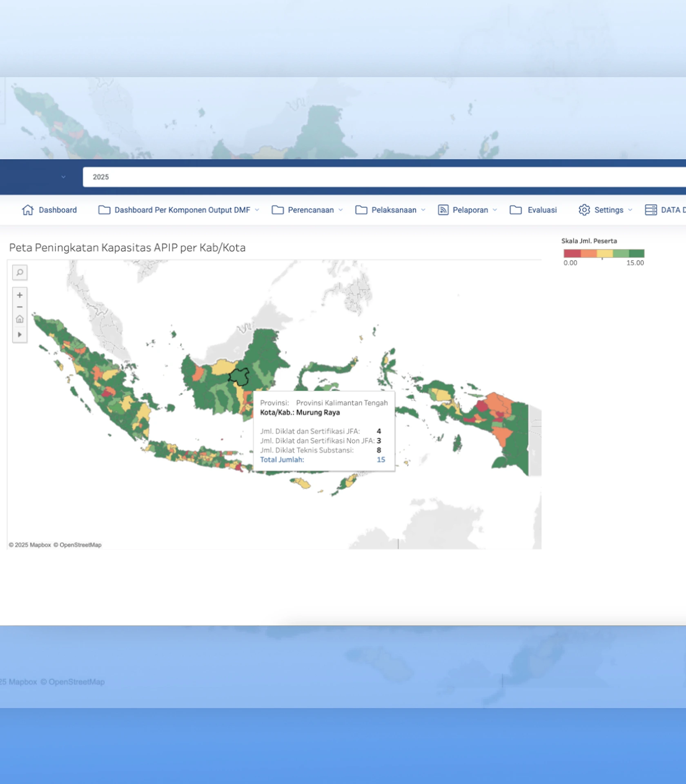The width and height of the screenshot is (686, 784).
Task: Zoom out the map with minus button
Action: pos(20,307)
